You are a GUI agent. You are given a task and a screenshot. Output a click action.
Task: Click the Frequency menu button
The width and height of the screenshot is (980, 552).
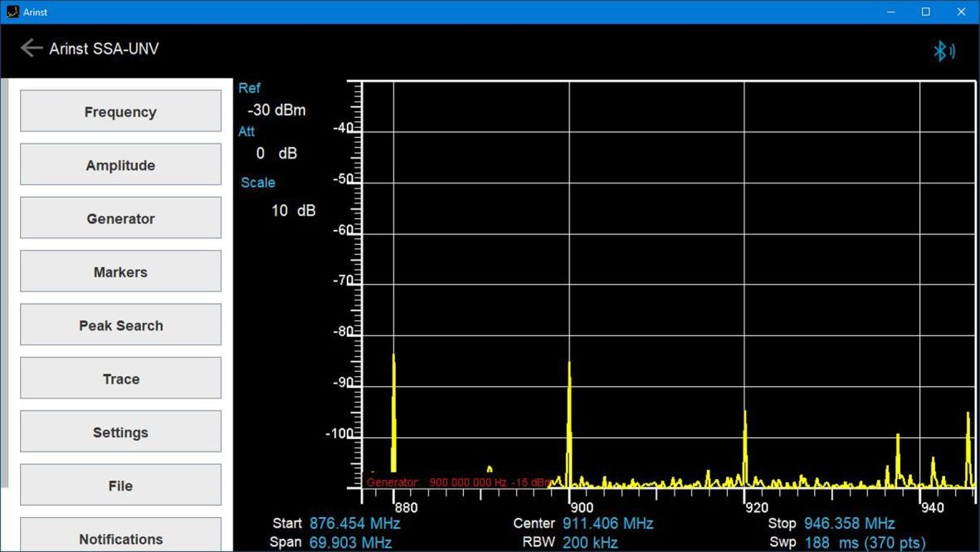click(120, 111)
